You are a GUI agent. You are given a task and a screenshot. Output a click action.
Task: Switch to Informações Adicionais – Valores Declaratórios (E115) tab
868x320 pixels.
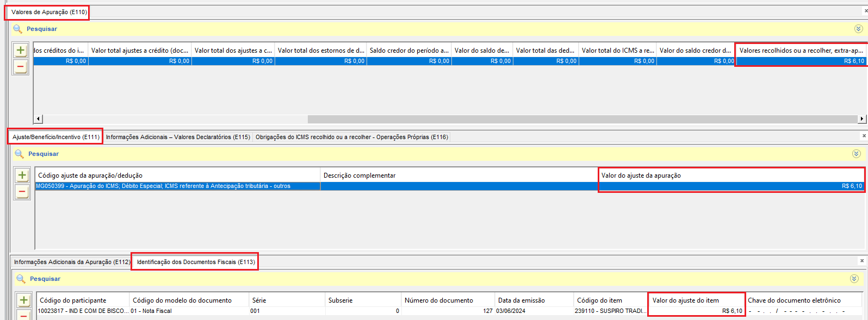(178, 137)
